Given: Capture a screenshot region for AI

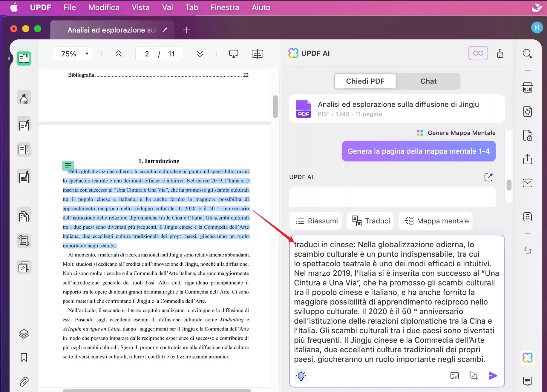Looking at the screenshot, I should [474, 376].
